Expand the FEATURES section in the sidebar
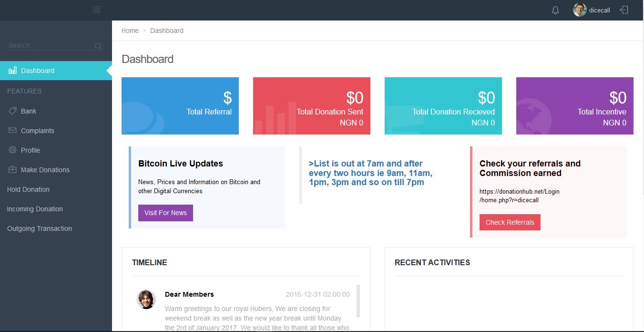Viewport: 644px width, 332px height. [24, 91]
